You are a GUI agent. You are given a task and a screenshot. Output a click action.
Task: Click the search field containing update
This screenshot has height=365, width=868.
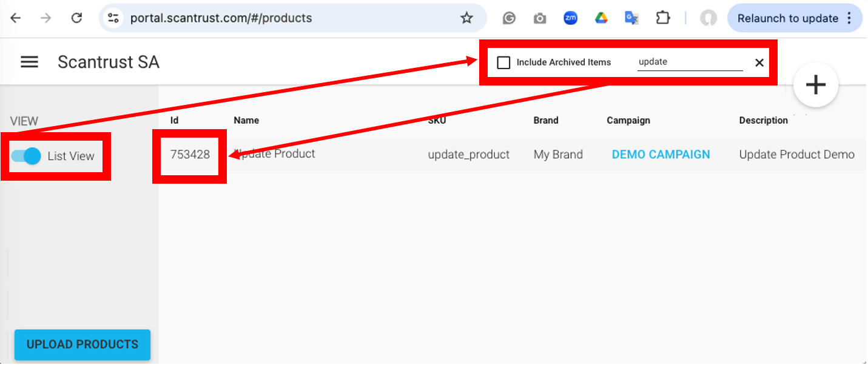coord(689,62)
